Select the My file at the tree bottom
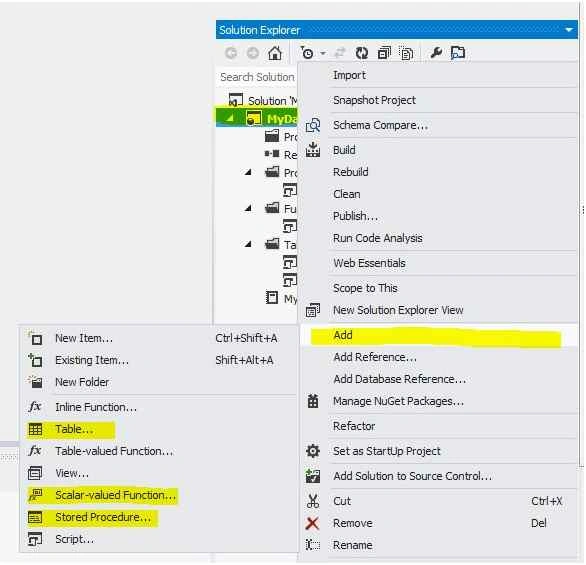The image size is (586, 565). pyautogui.click(x=282, y=298)
